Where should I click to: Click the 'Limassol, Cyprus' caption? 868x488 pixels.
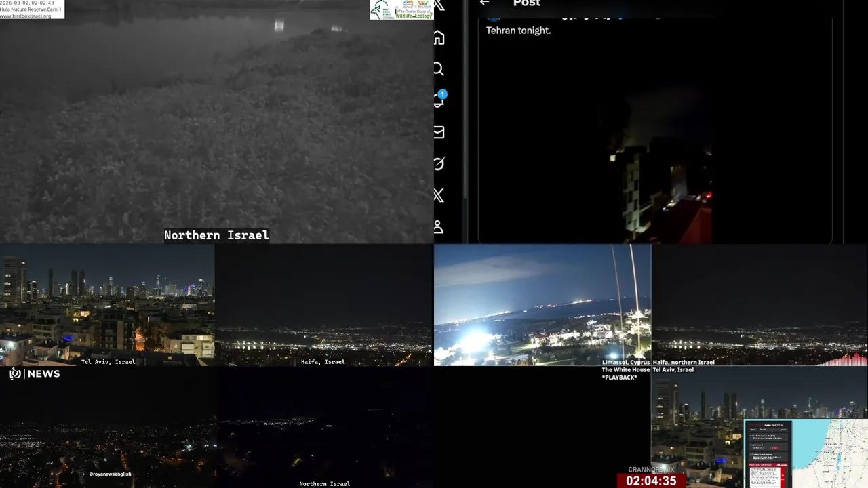coord(625,362)
